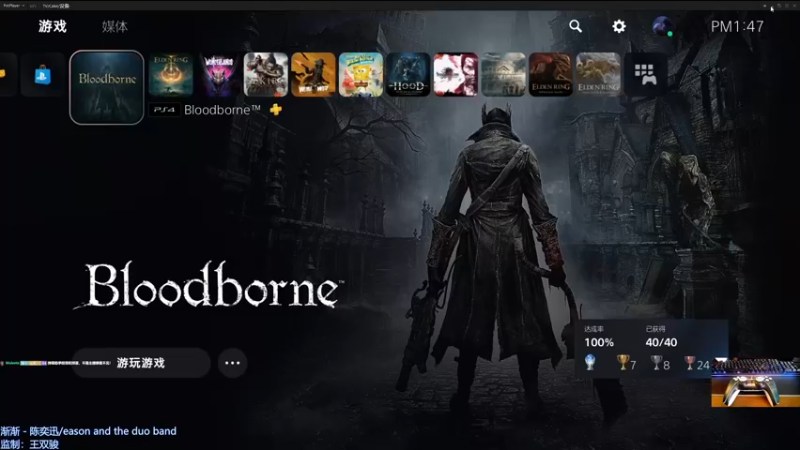Screen dimensions: 800x450
Task: Select the SpongeBob game tile
Action: point(361,74)
